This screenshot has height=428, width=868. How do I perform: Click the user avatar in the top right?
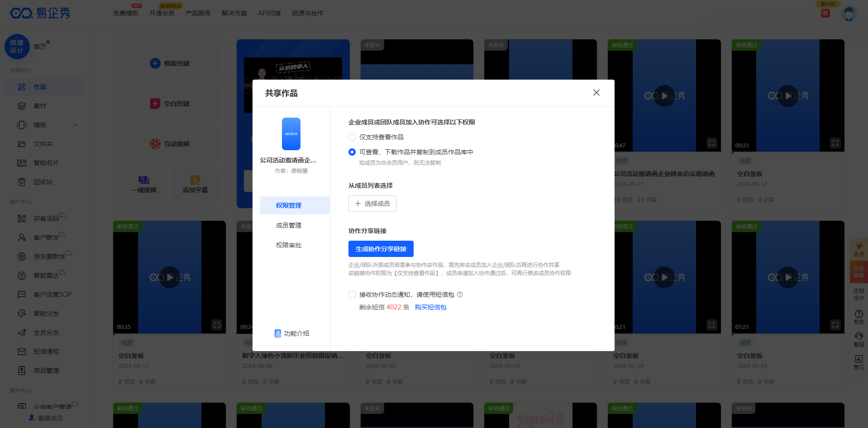[x=849, y=13]
